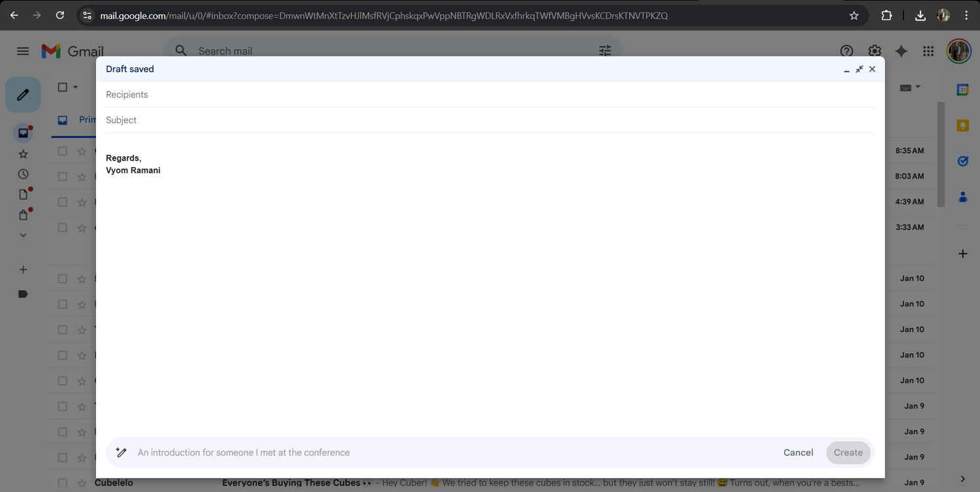This screenshot has height=492, width=980.
Task: Open the Gmail main menu
Action: 23,51
